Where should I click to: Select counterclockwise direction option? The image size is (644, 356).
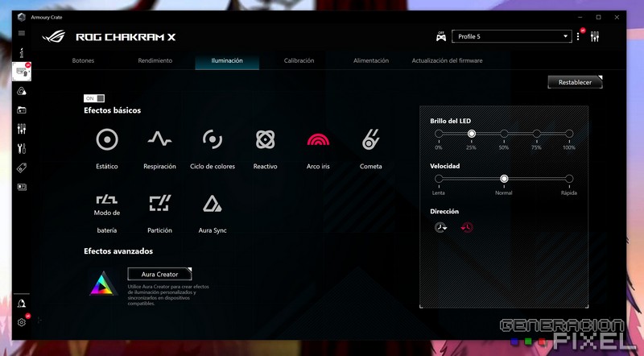[467, 227]
